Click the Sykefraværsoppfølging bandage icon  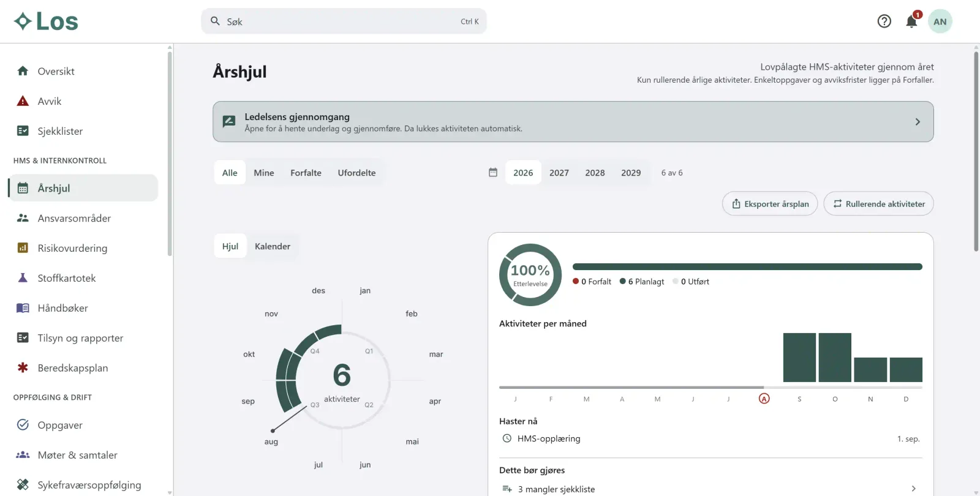23,485
